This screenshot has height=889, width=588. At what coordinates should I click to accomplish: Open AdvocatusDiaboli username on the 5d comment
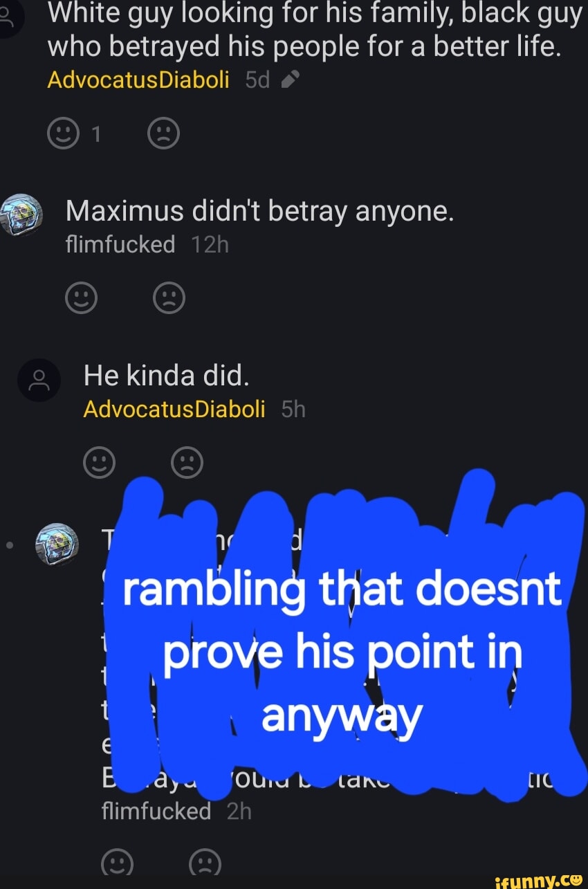tap(138, 81)
